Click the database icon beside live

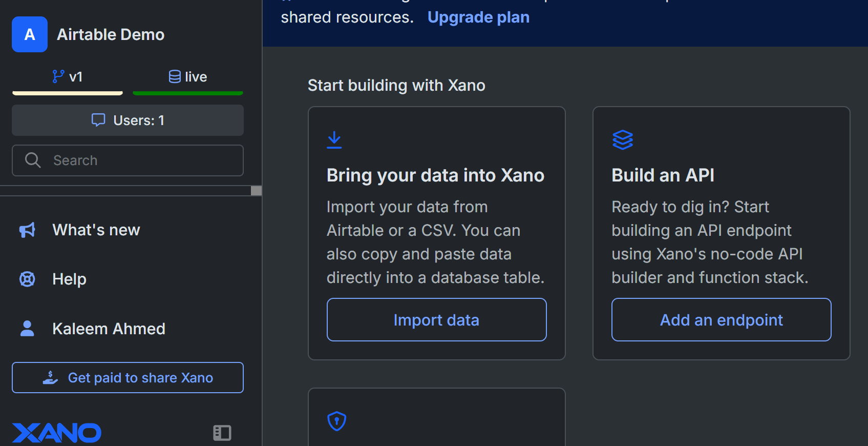point(175,77)
